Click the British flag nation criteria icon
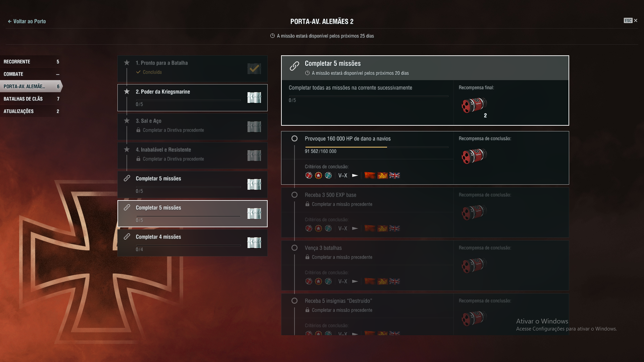The width and height of the screenshot is (644, 362). pos(395,175)
